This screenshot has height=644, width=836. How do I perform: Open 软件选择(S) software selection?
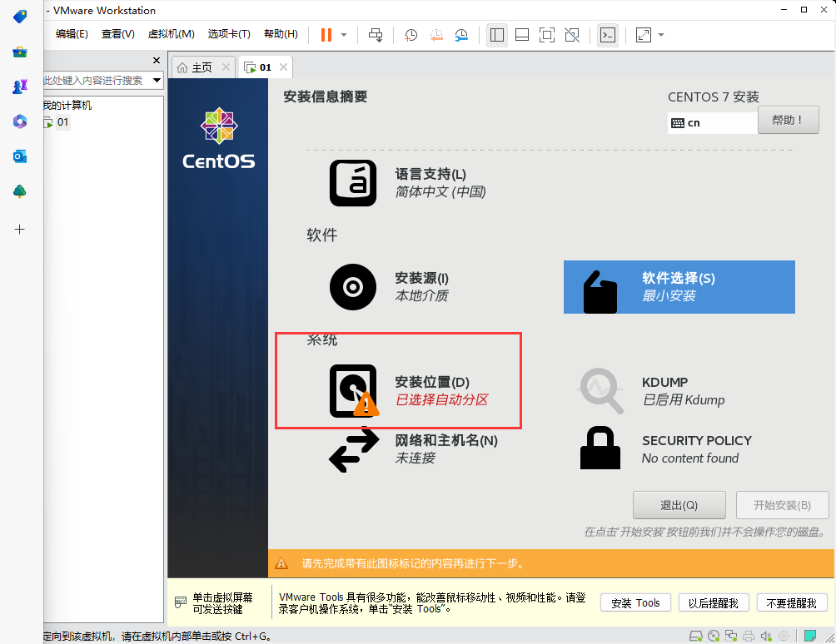(679, 287)
